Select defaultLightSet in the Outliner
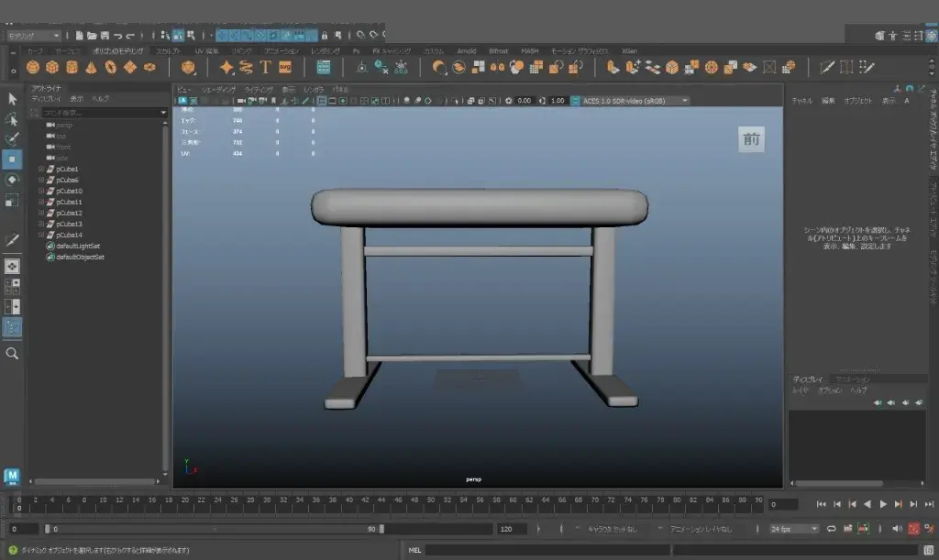The width and height of the screenshot is (939, 560). 78,247
